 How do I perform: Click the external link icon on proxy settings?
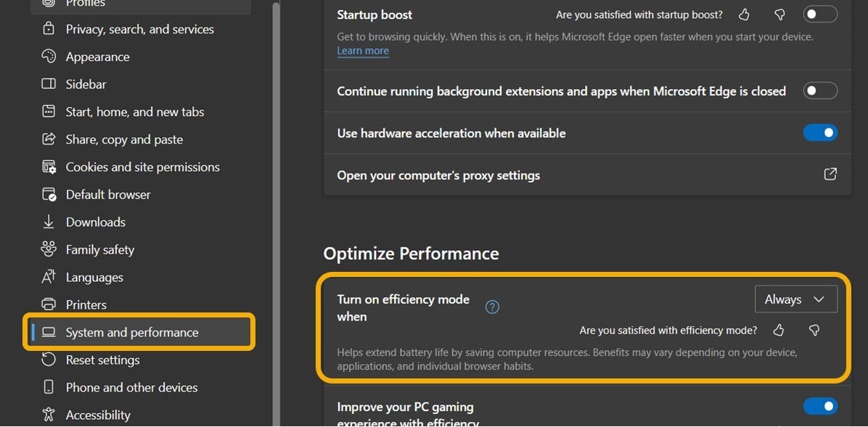tap(830, 175)
